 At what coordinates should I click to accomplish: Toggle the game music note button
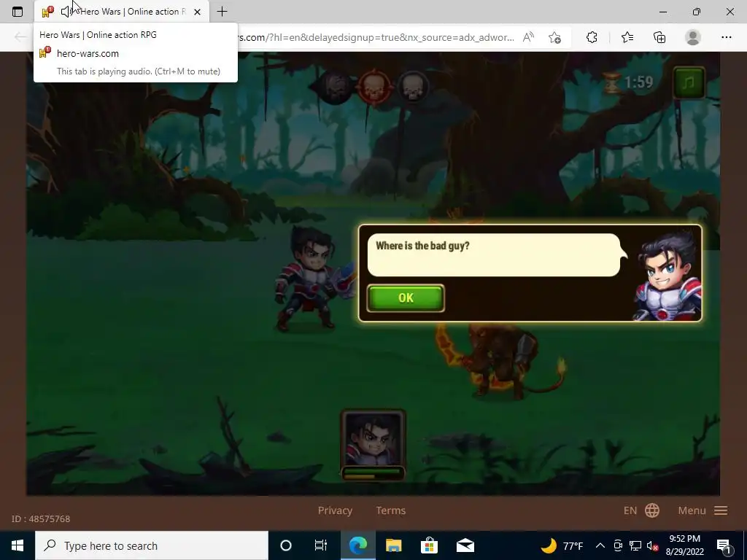click(689, 83)
